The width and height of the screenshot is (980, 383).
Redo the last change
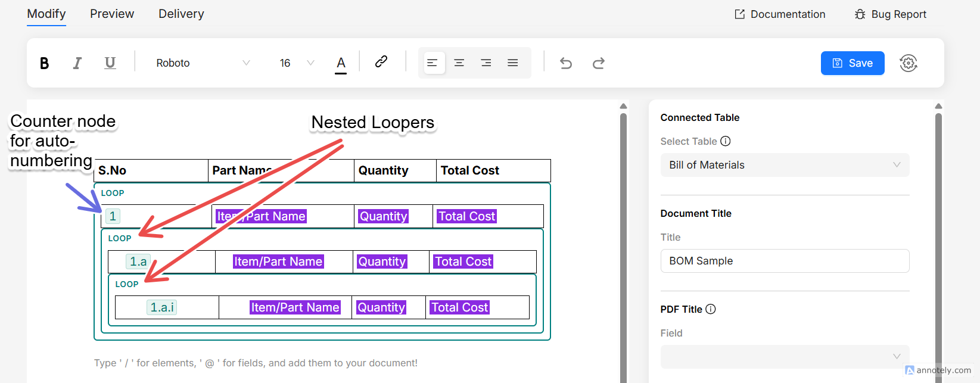coord(599,63)
